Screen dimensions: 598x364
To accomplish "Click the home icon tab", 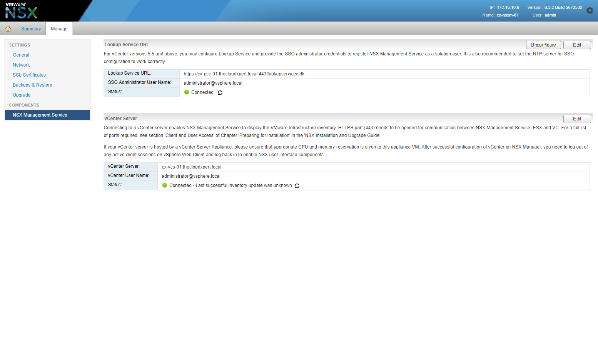I will (x=8, y=29).
